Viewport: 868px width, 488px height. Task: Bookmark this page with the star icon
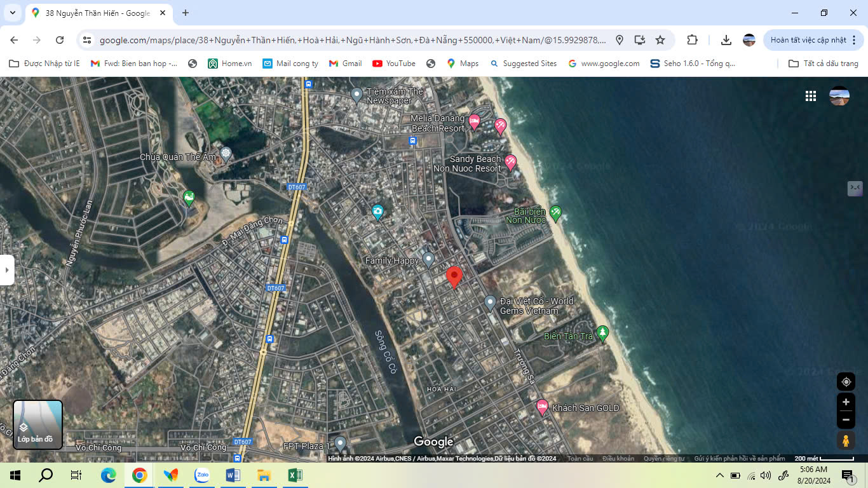[x=660, y=40]
